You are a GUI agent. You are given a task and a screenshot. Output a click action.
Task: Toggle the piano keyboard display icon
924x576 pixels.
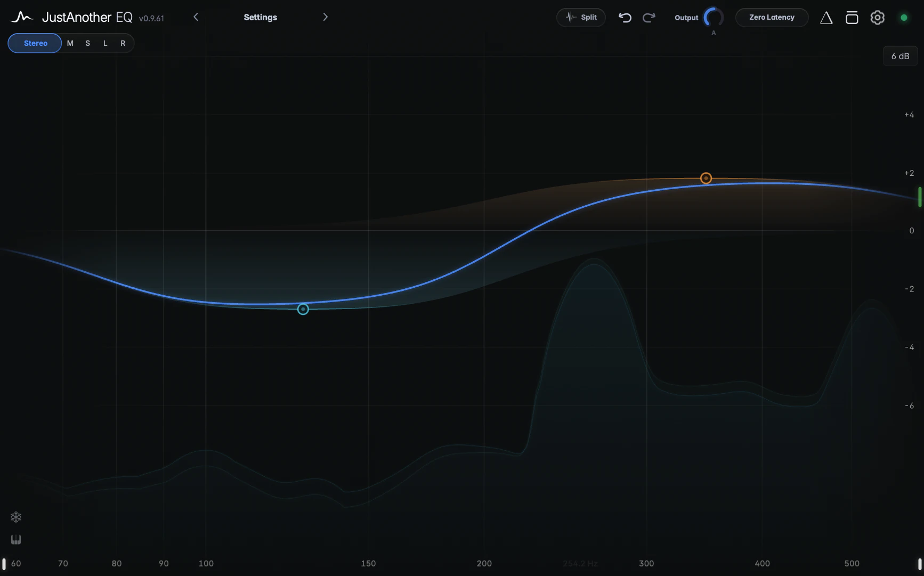16,540
